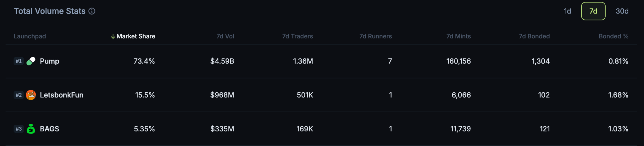Click the #1 rank badge

click(x=19, y=61)
